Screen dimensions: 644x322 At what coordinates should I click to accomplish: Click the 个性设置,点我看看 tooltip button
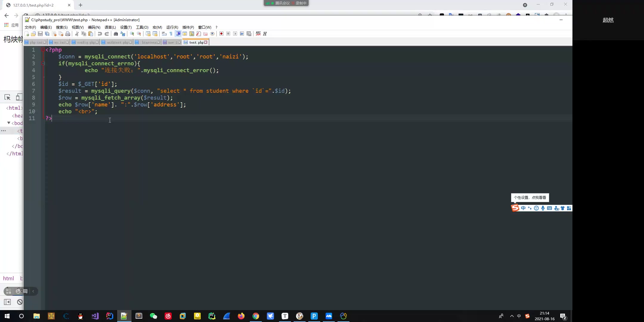pos(530,198)
